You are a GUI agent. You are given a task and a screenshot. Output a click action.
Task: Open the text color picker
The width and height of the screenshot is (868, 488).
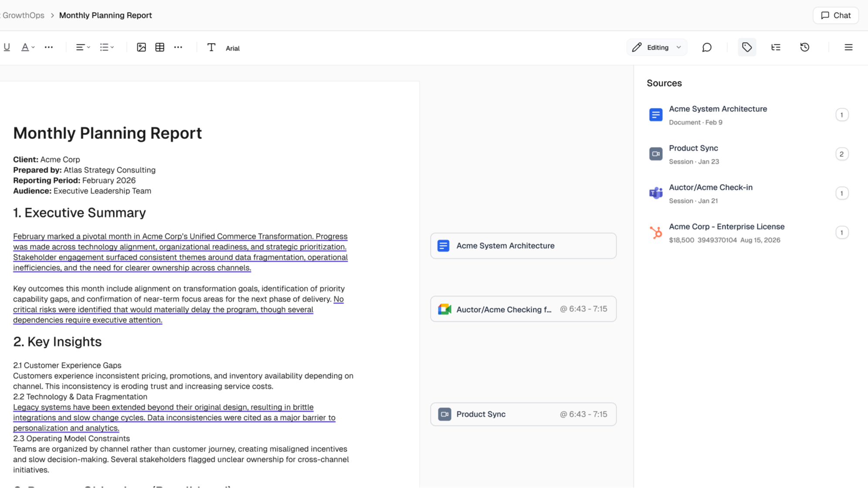(x=28, y=47)
